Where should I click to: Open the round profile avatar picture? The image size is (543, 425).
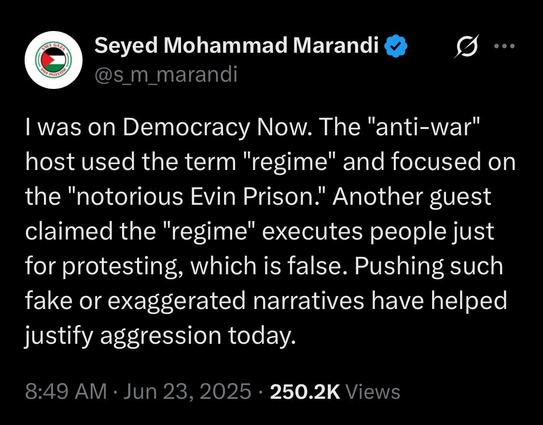pos(54,60)
